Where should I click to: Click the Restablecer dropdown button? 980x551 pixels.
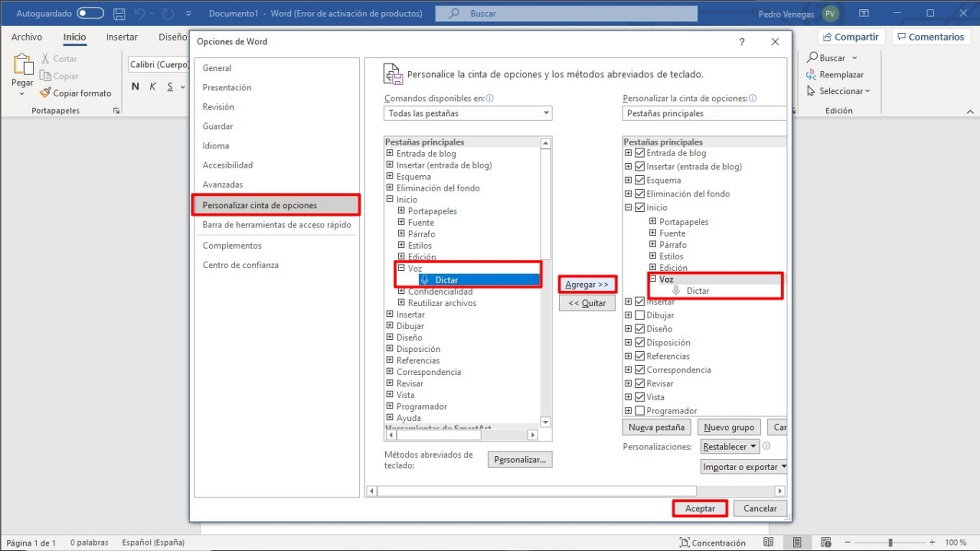point(729,446)
